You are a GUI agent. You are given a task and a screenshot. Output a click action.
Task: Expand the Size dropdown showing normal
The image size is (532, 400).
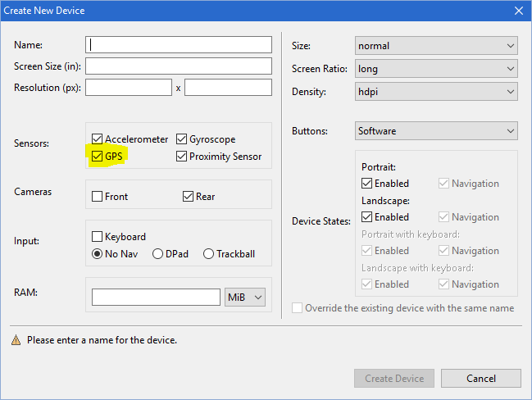[436, 46]
